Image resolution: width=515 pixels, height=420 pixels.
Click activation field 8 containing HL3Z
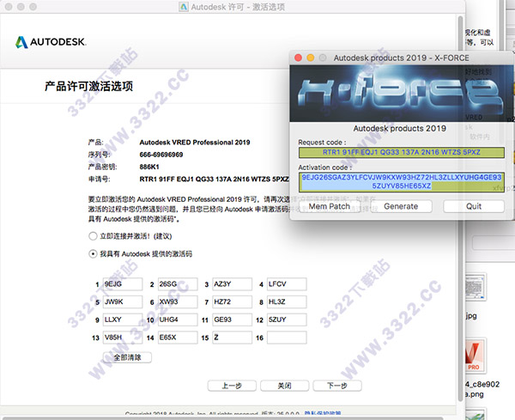tap(287, 302)
